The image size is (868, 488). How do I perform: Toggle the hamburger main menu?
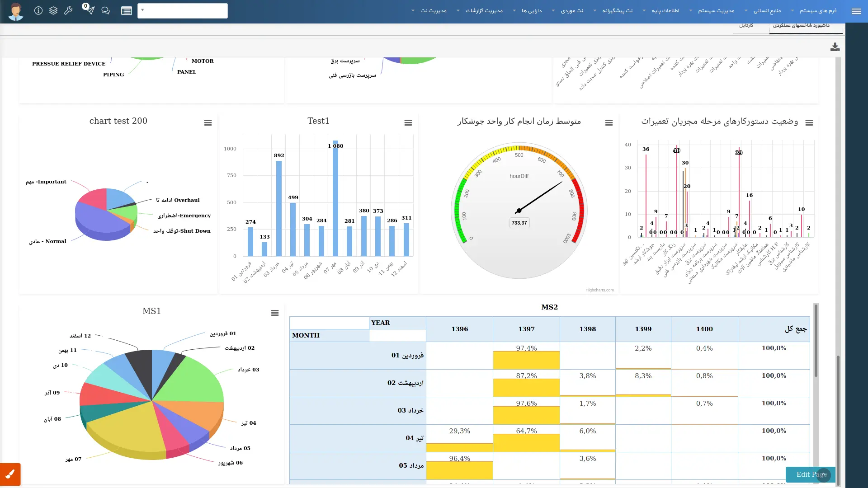856,11
